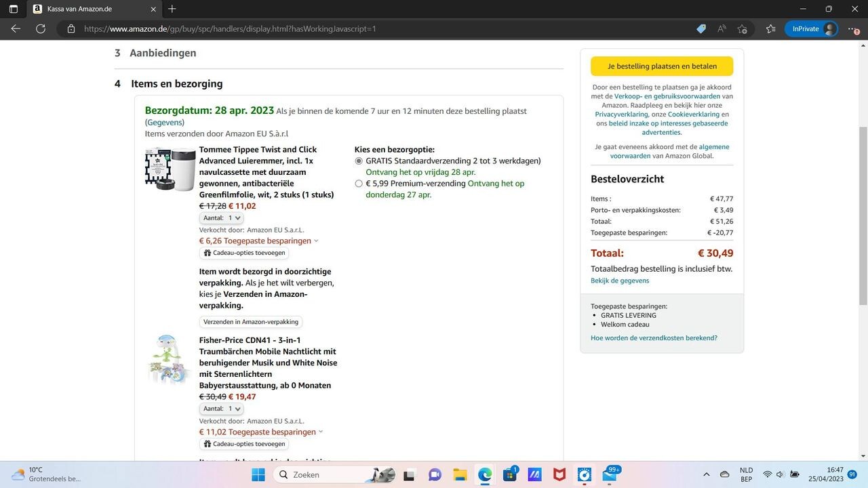Image resolution: width=868 pixels, height=488 pixels.
Task: Open File Explorer from the taskbar
Action: [x=460, y=474]
